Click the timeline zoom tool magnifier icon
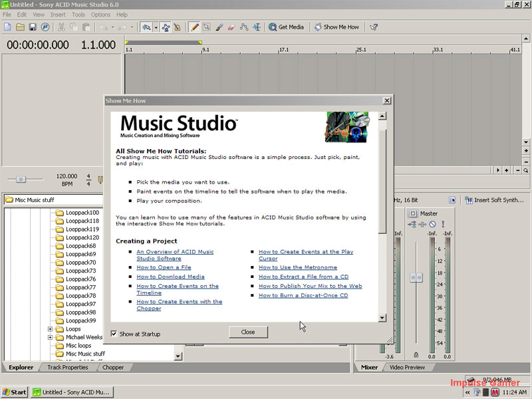The image size is (532, 399). click(x=525, y=170)
